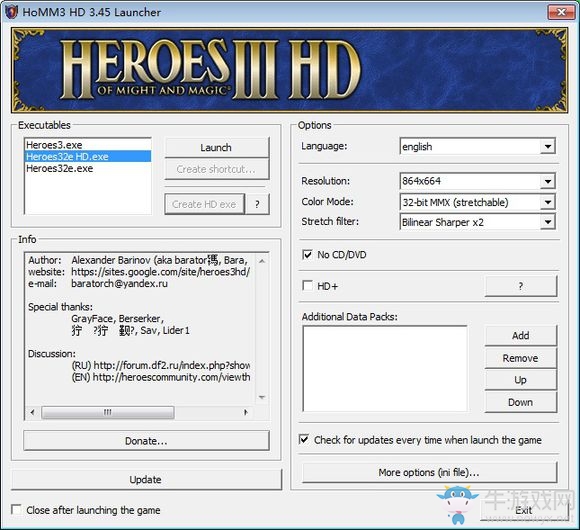Click Info scroll up arrow
Viewport: 580px width, 530px height.
click(x=262, y=261)
